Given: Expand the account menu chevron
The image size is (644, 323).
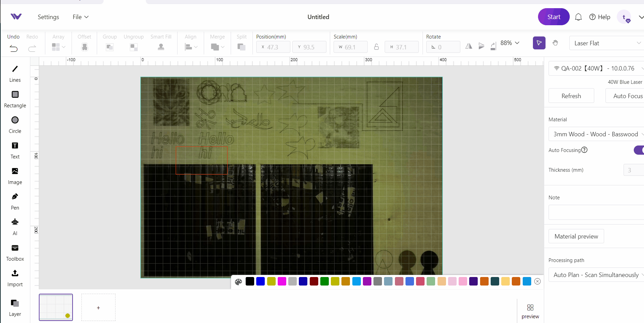Looking at the screenshot, I should click(641, 17).
